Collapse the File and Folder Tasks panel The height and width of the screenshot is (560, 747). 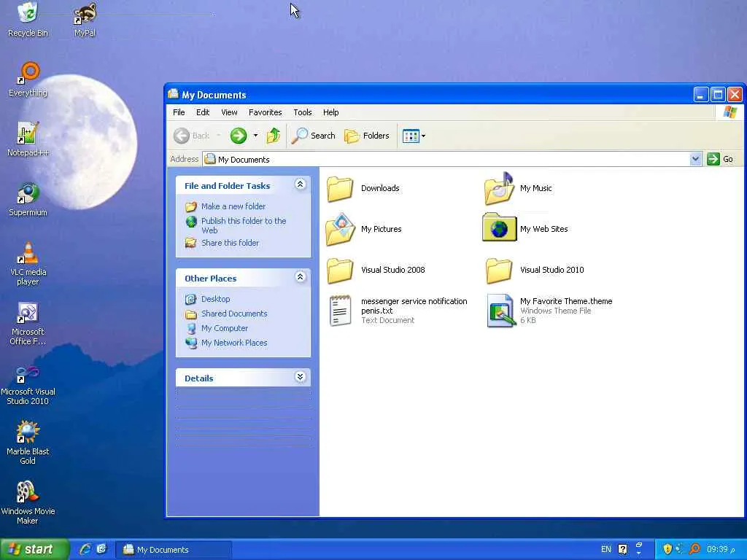[x=300, y=184]
